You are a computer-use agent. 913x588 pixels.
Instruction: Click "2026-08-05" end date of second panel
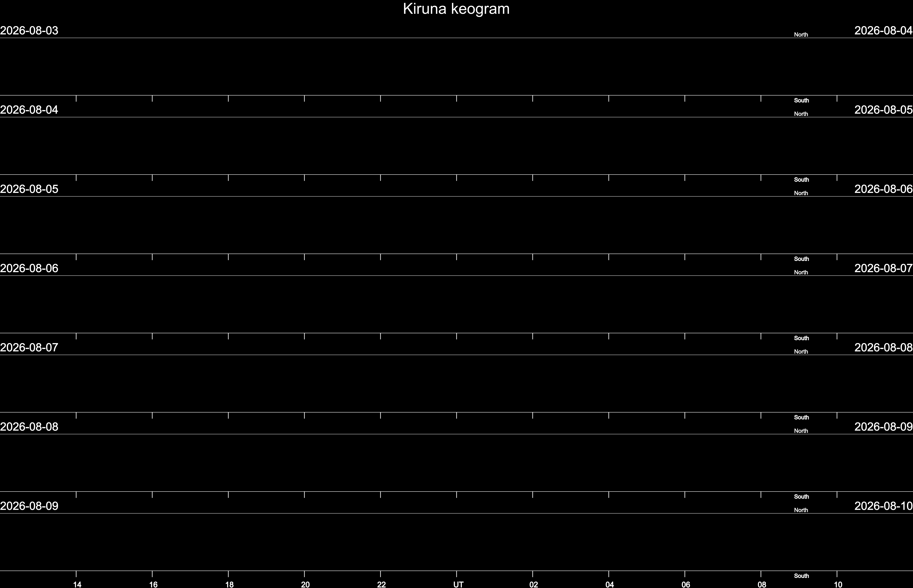coord(884,110)
